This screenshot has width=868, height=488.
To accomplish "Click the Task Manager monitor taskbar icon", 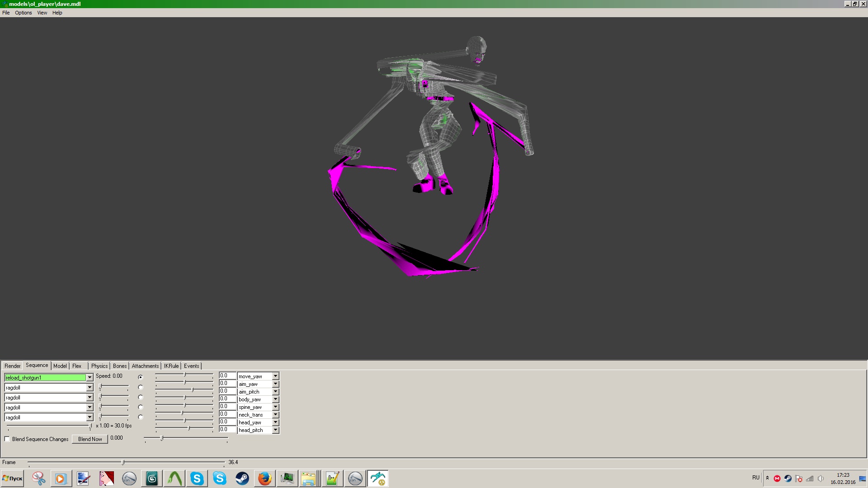I will [288, 479].
